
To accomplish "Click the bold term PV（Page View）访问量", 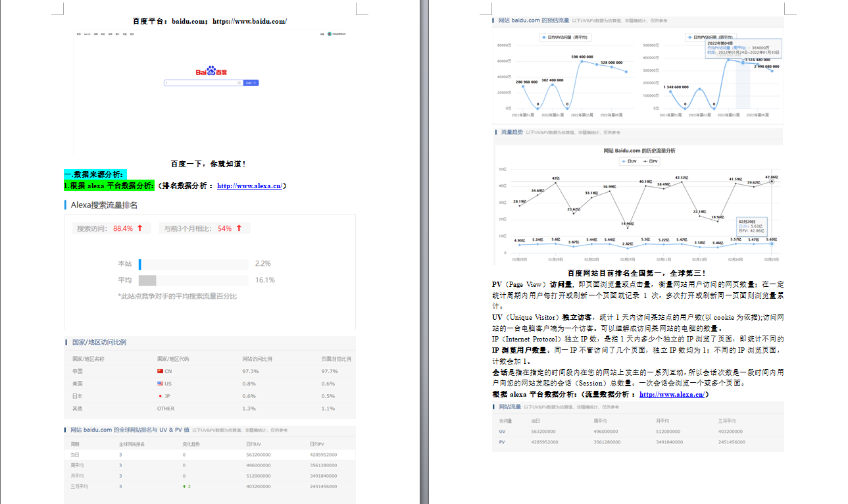I will point(533,284).
